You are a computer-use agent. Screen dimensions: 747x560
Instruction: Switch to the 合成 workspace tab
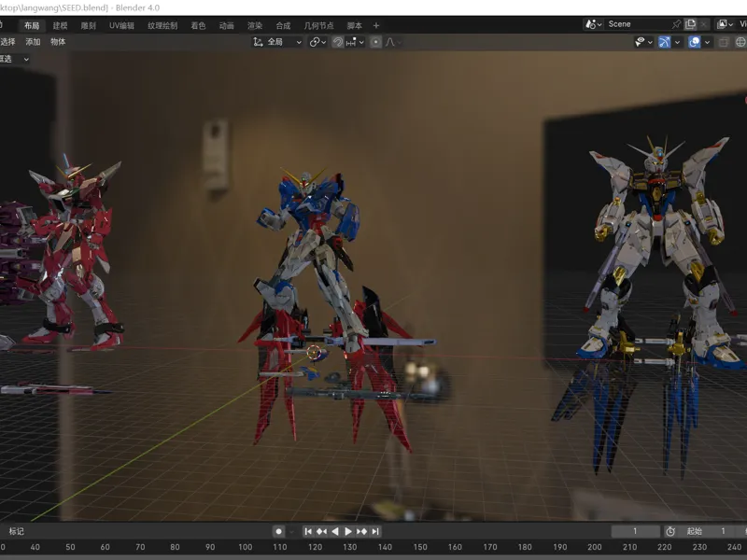pyautogui.click(x=283, y=26)
